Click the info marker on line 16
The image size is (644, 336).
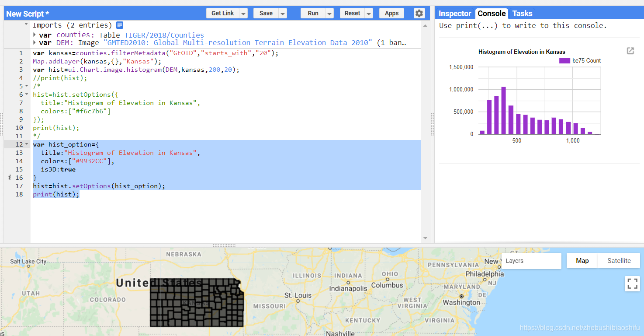[10, 178]
